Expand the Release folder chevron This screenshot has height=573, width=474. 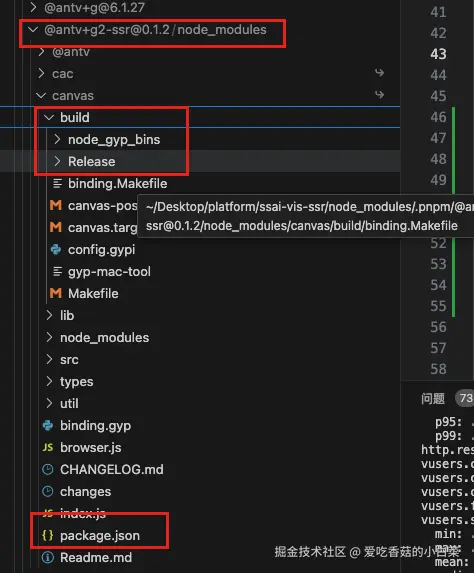pos(57,161)
